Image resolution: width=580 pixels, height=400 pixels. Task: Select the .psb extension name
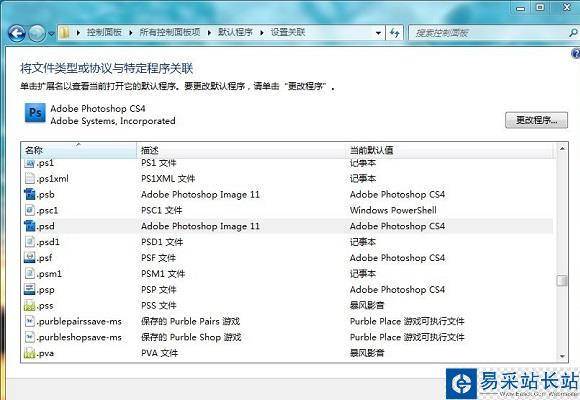(x=45, y=195)
